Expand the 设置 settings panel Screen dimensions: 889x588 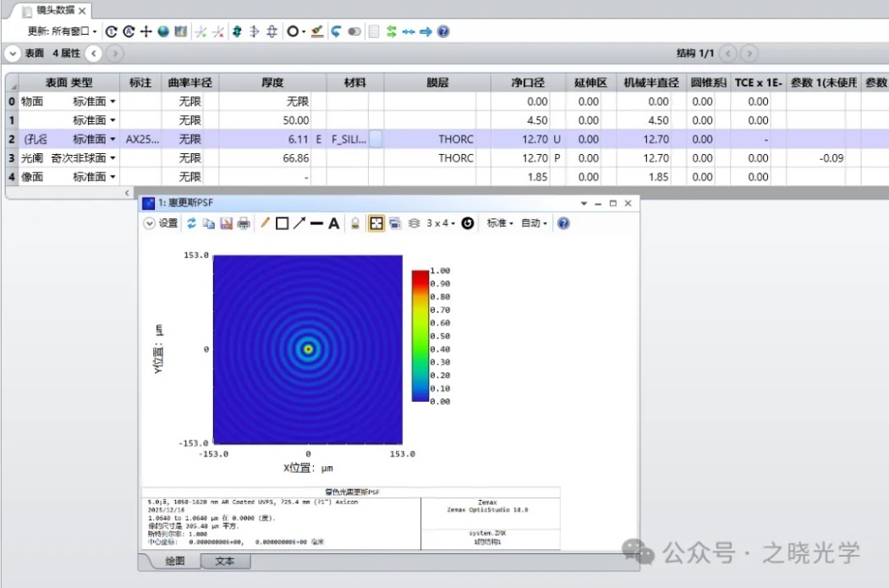point(161,223)
